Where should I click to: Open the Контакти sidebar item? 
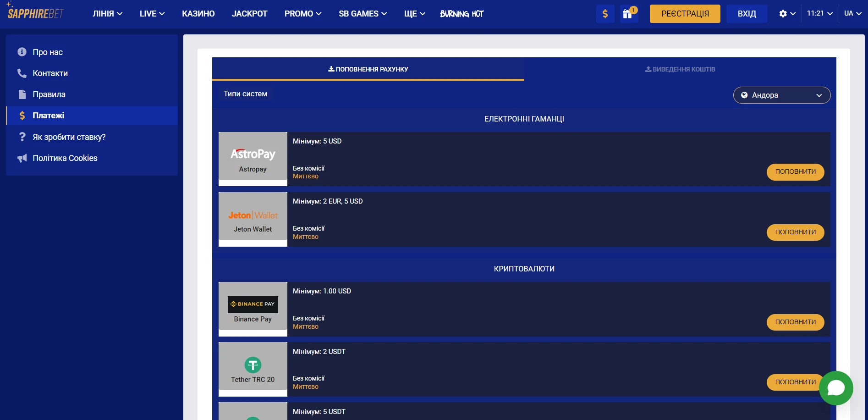coord(92,73)
